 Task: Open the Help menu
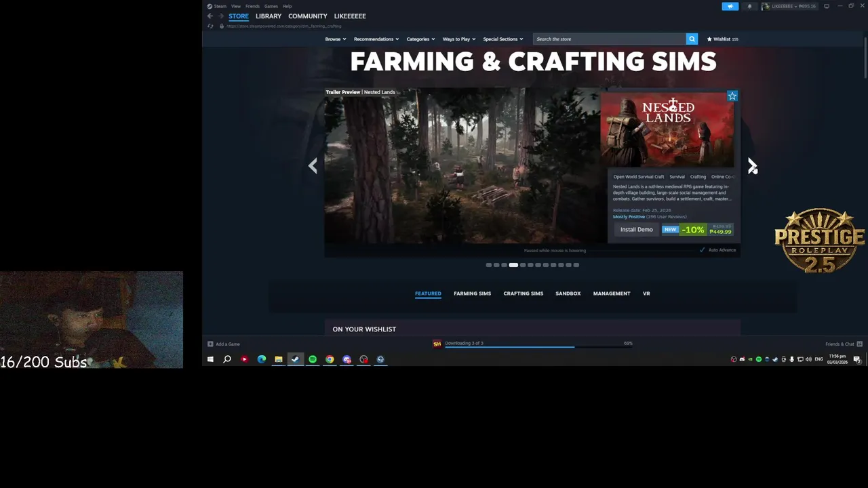coord(288,6)
